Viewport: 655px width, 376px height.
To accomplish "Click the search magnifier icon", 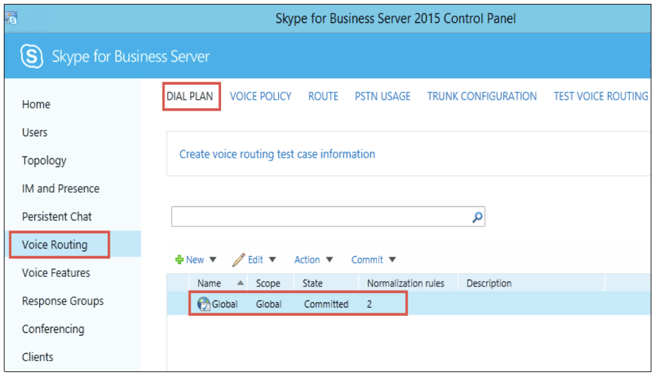I will pos(477,217).
